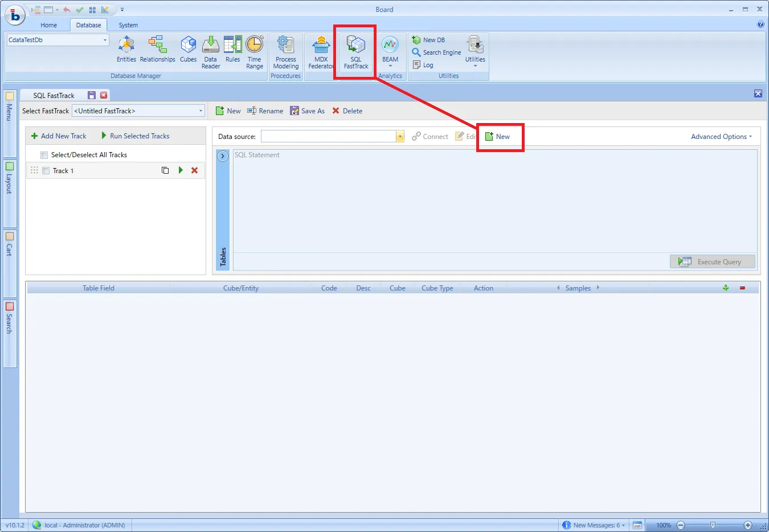Switch to the System ribbon tab
This screenshot has width=769, height=532.
coord(128,25)
